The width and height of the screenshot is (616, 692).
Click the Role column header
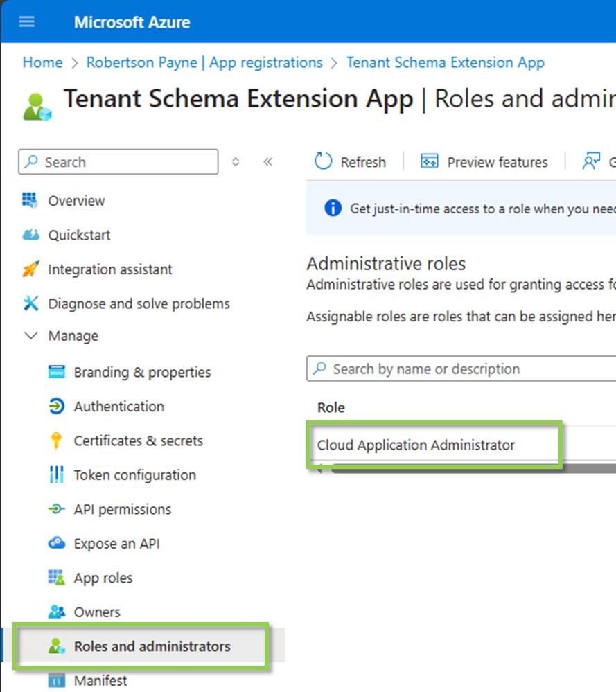tap(331, 407)
